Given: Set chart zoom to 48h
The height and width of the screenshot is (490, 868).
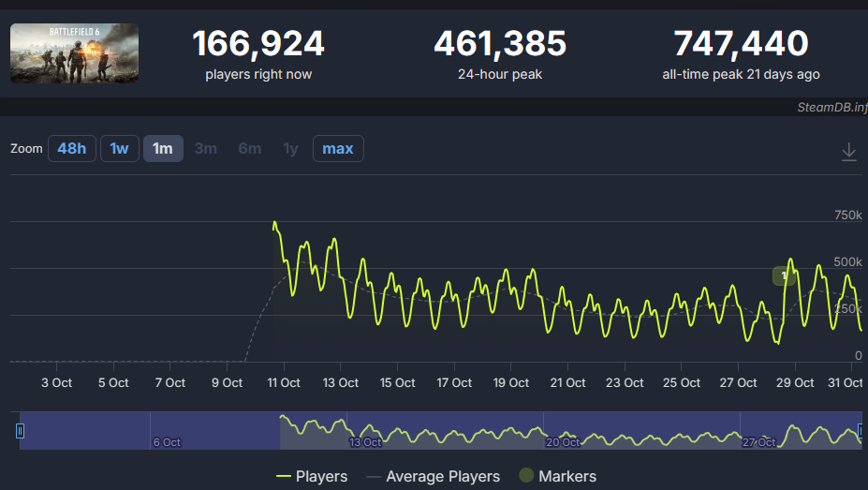Looking at the screenshot, I should [x=72, y=148].
